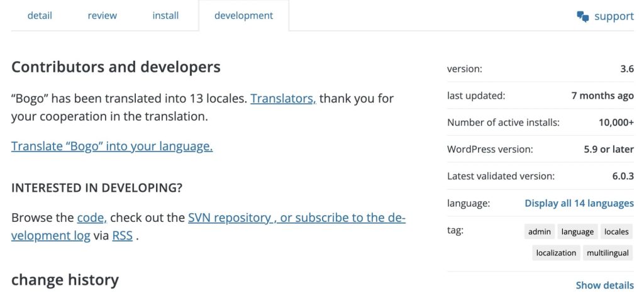The image size is (644, 298).
Task: Select the development tab
Action: coord(243,16)
